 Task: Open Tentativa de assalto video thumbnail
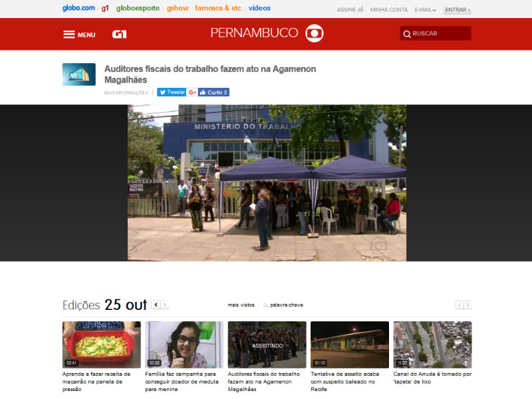click(350, 344)
